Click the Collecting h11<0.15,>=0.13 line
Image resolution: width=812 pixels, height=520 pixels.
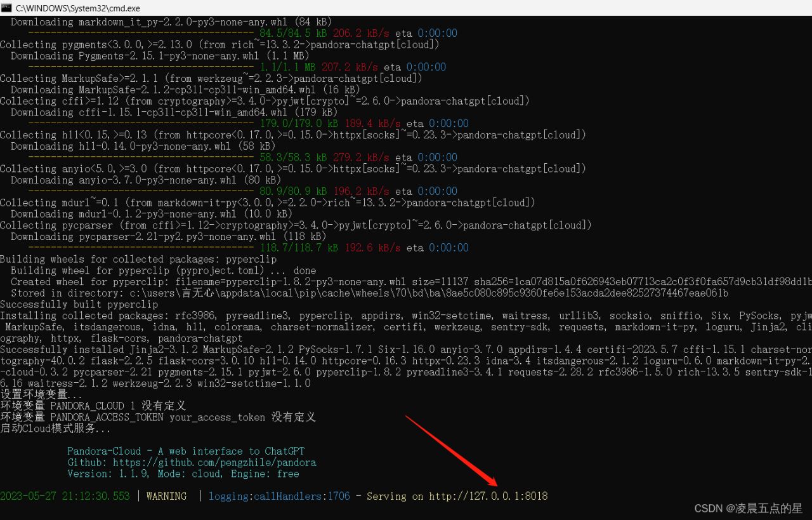click(293, 135)
